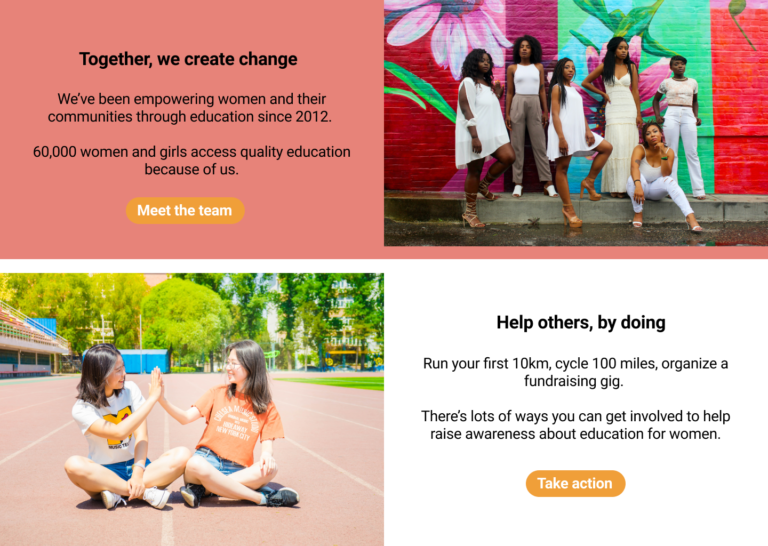Click the stadium bleachers beside the track

(x=29, y=338)
